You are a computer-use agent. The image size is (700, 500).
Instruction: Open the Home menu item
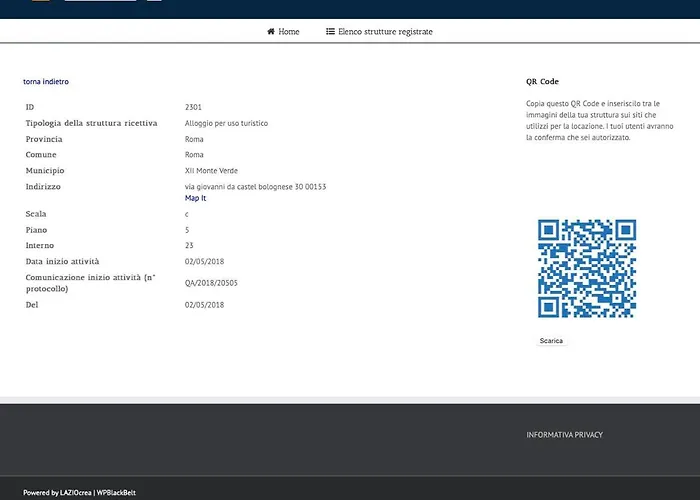pyautogui.click(x=283, y=31)
